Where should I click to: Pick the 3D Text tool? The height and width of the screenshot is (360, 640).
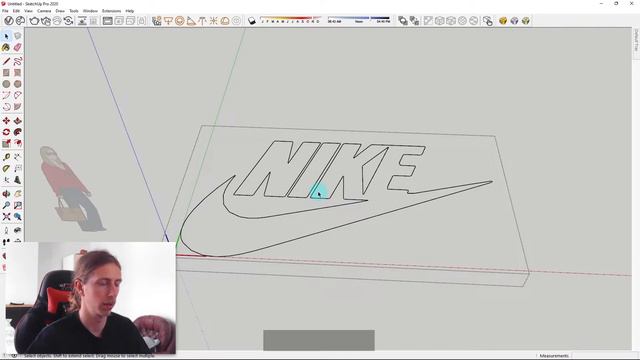[x=18, y=180]
